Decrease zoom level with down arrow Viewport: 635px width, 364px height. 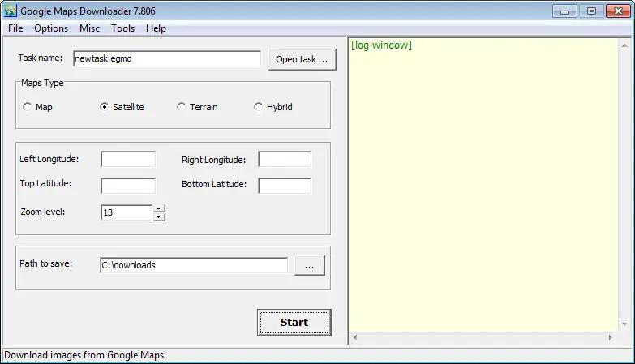tap(159, 217)
